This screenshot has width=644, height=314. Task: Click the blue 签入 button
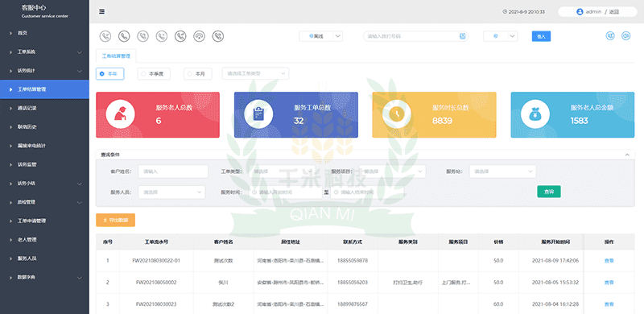[541, 36]
